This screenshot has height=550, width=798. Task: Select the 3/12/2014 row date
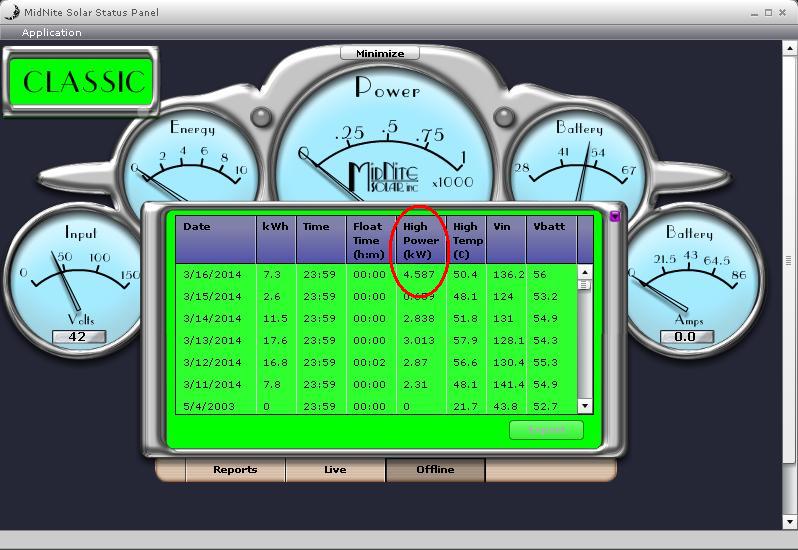[x=212, y=363]
